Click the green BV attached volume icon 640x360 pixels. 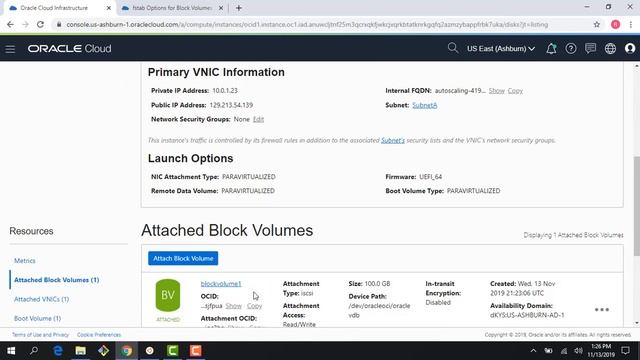[x=168, y=296]
